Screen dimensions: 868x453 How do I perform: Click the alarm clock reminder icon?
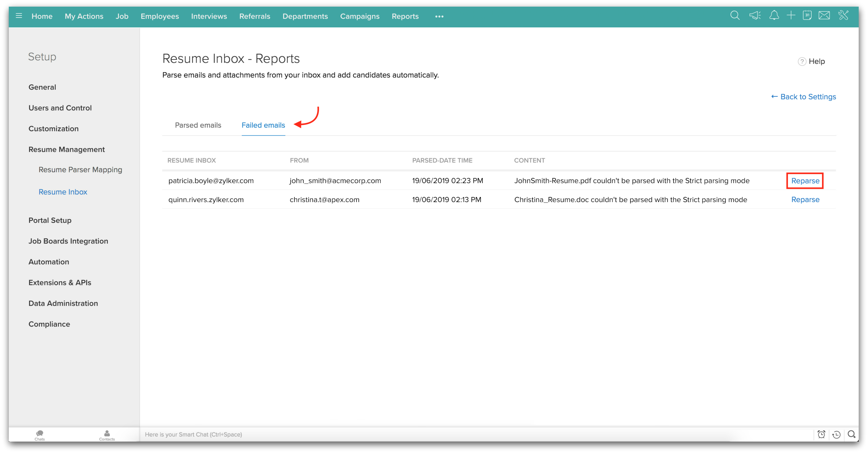tap(821, 434)
